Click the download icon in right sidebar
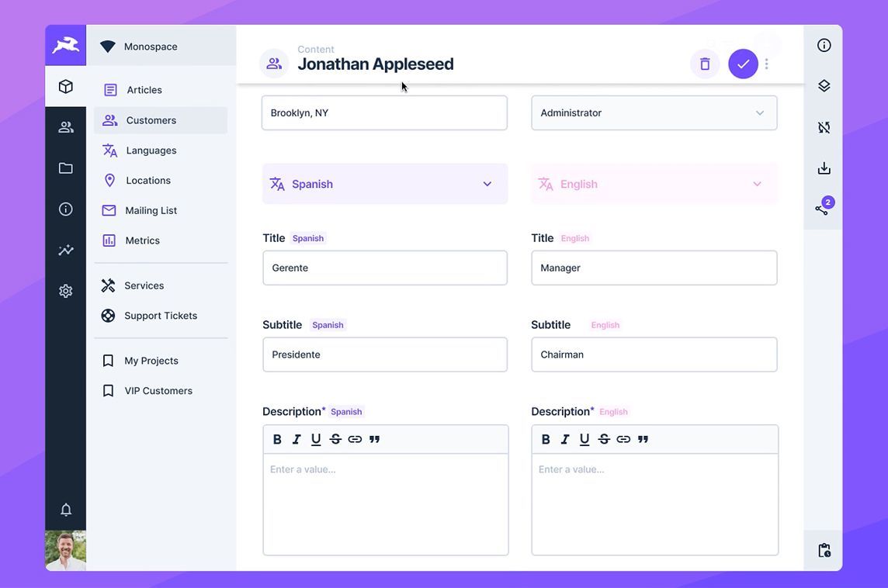Viewport: 888px width, 588px height. (x=824, y=168)
